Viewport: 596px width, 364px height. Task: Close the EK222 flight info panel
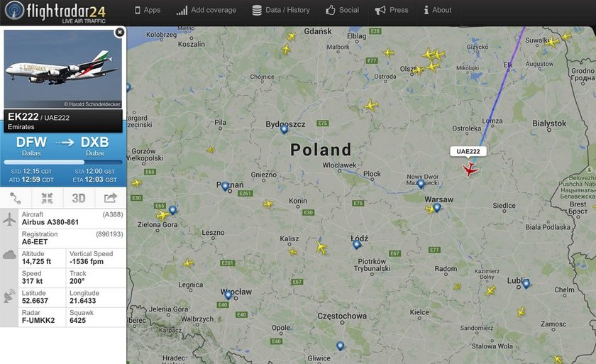[x=119, y=33]
